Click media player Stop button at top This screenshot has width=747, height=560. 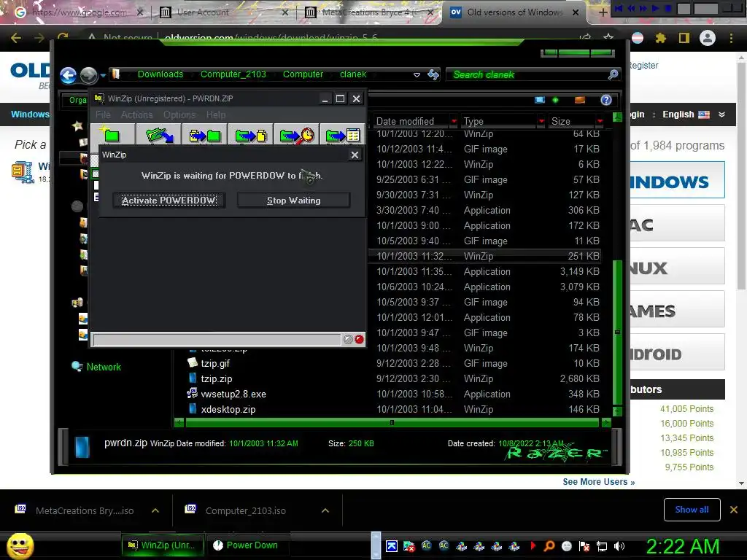click(668, 8)
